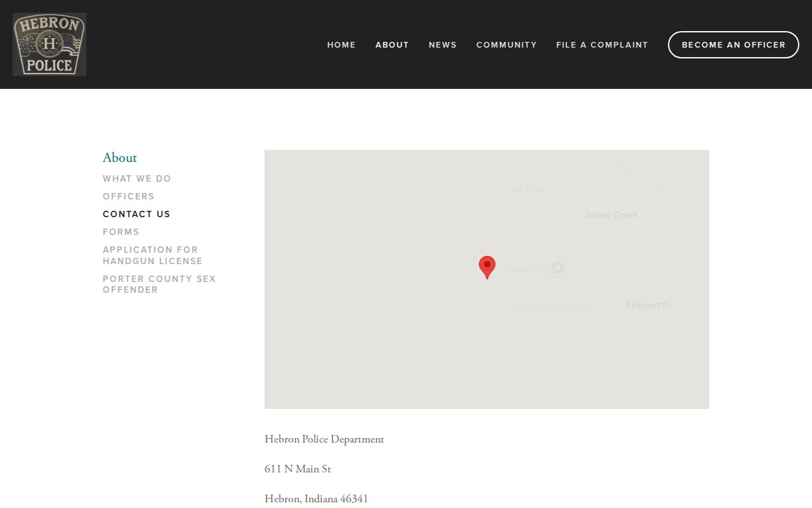Click the grey grooming place marker on map

558,269
